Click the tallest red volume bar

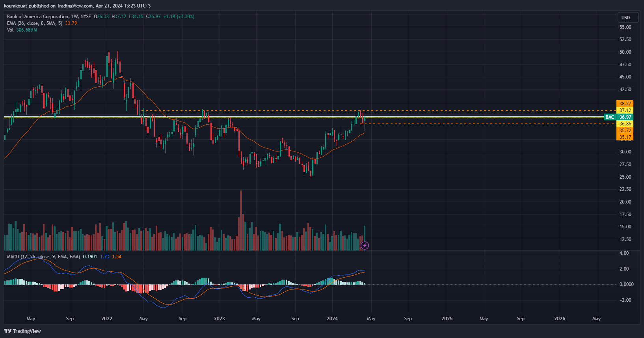(241, 221)
